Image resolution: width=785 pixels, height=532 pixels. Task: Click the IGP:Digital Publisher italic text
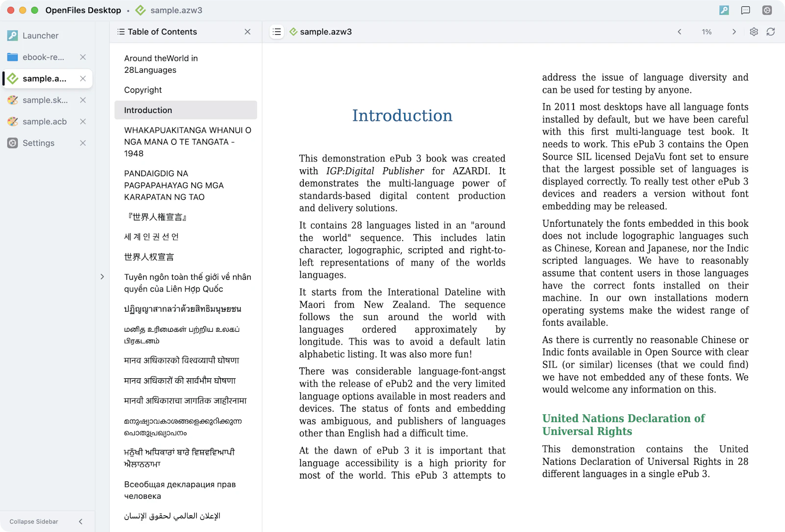(x=375, y=171)
